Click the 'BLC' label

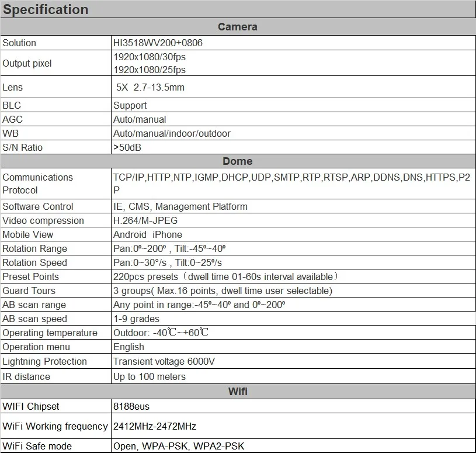pos(12,105)
